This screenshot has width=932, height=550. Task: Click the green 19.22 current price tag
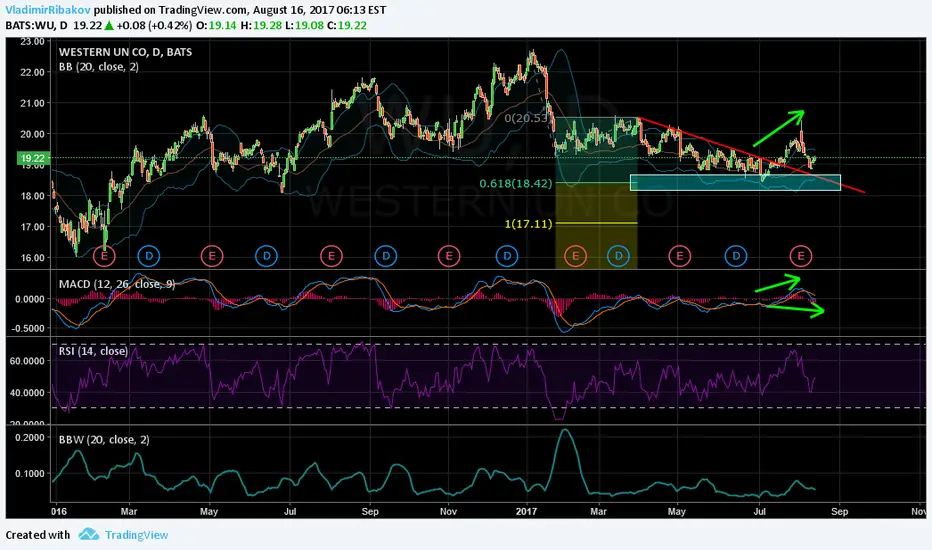32,158
